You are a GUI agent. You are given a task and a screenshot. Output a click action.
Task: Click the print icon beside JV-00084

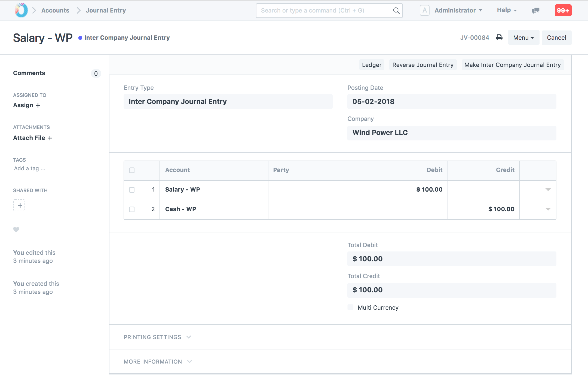pos(499,38)
